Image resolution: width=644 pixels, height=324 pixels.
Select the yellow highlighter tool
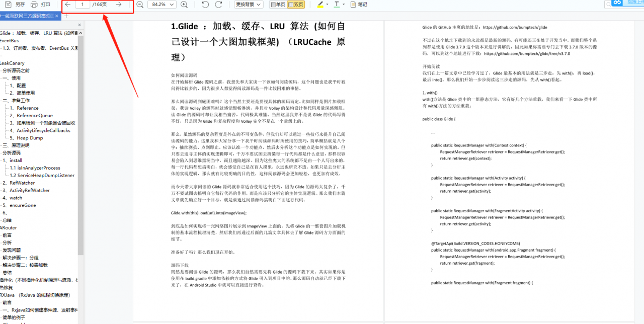pos(320,5)
